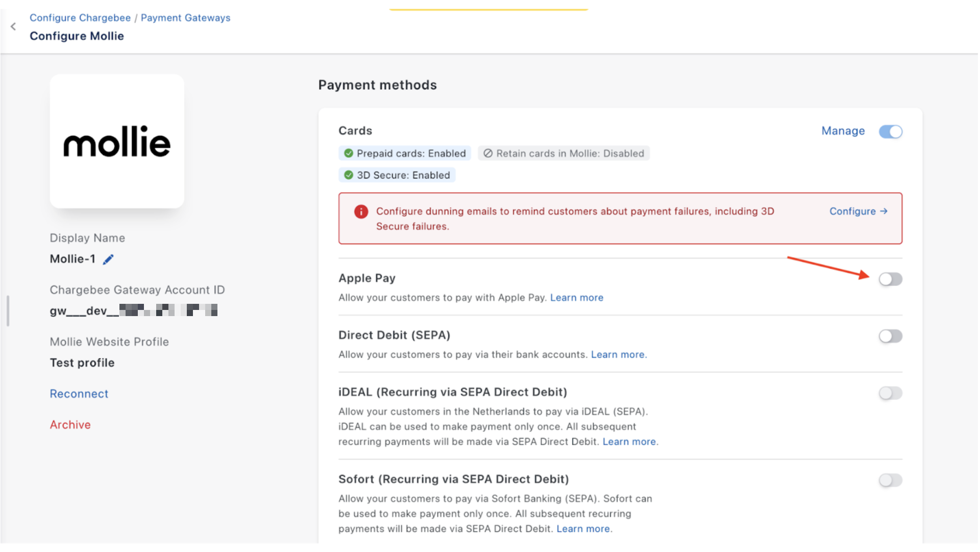Click the red info icon in the dunning alert
This screenshot has height=552, width=980.
[361, 211]
